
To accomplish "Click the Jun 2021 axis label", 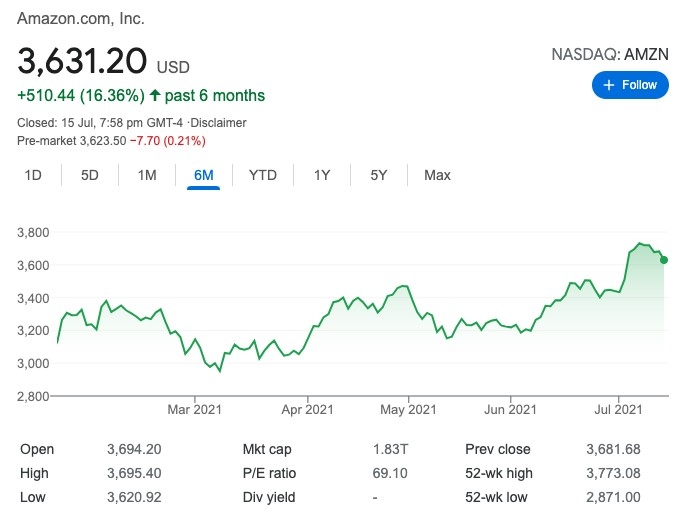I will click(x=510, y=410).
